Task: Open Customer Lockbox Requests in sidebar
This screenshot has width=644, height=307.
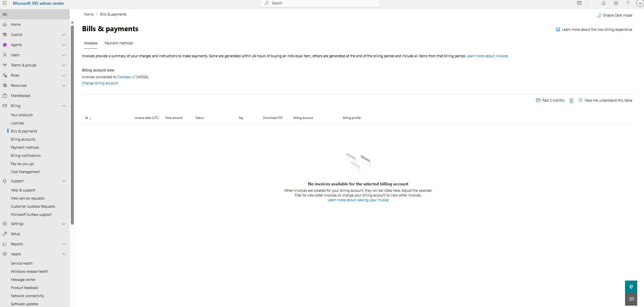Action: 33,206
